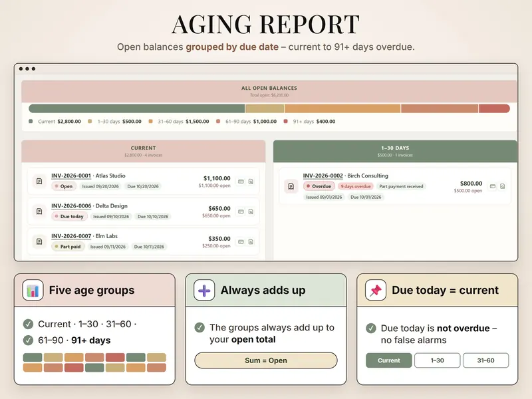Screen dimensions: 532x399
Task: Click checkmark icon next to Due today is not overdue
Action: click(371, 328)
